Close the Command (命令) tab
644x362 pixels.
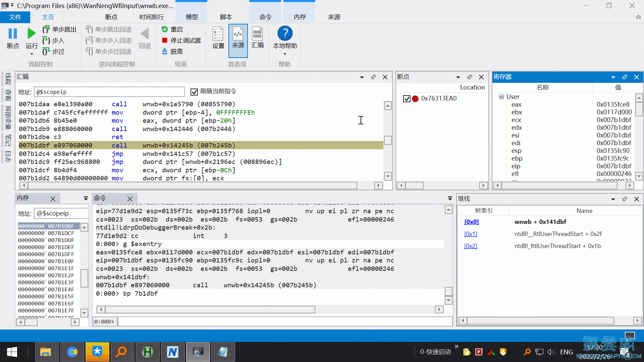pos(130,199)
